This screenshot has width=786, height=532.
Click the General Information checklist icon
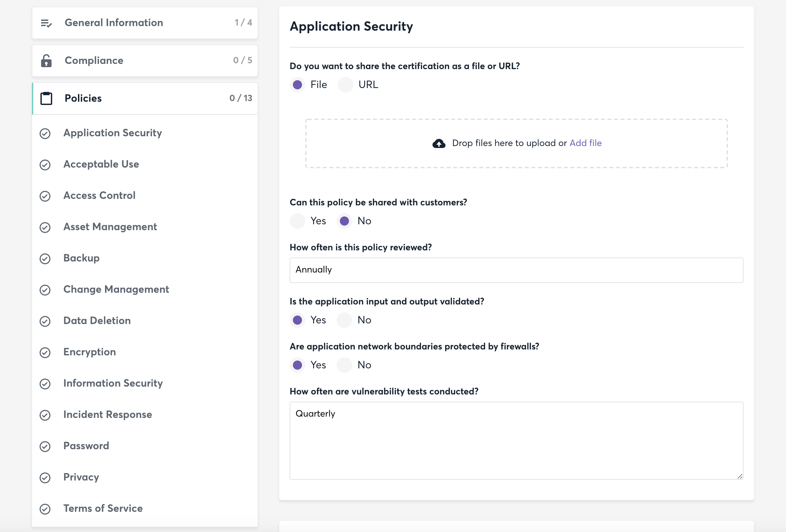46,23
